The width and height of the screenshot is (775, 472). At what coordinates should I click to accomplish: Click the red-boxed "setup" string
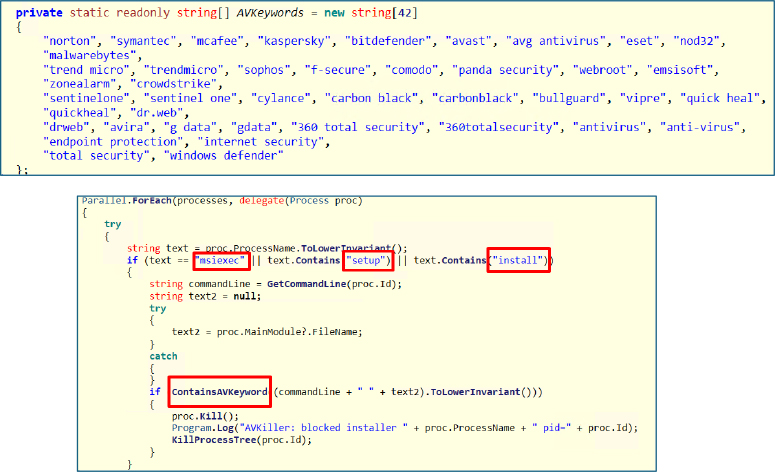367,261
